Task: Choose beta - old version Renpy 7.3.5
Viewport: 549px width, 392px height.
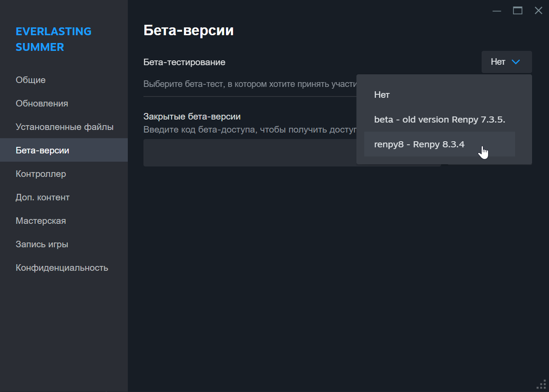Action: (x=439, y=120)
